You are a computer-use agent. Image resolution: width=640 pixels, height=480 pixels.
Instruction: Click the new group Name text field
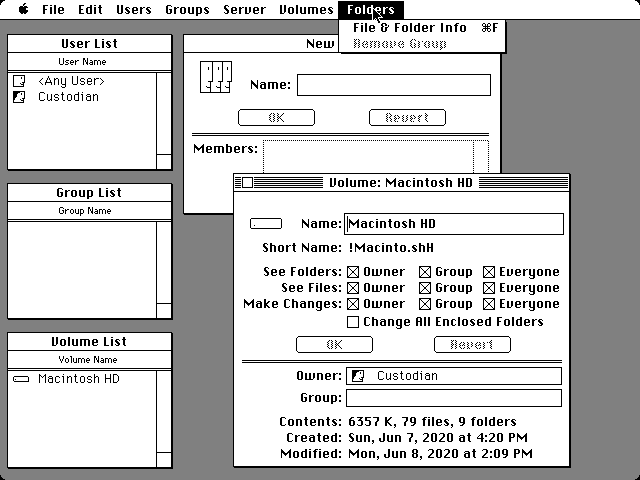[x=394, y=85]
